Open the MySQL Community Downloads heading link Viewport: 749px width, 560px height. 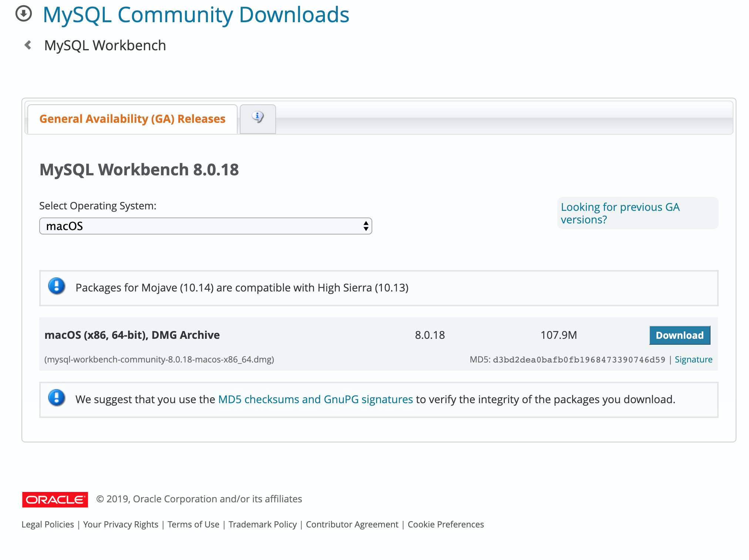point(196,15)
